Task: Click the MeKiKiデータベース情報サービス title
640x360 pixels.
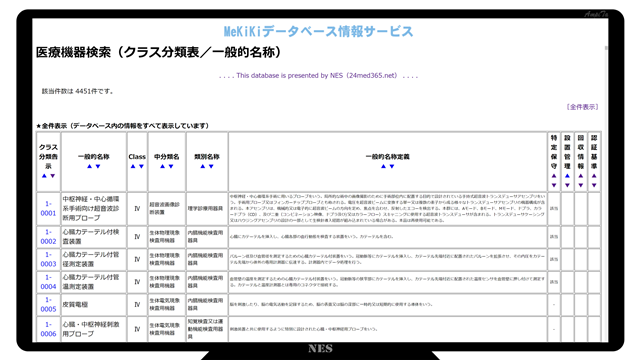Action: [318, 31]
